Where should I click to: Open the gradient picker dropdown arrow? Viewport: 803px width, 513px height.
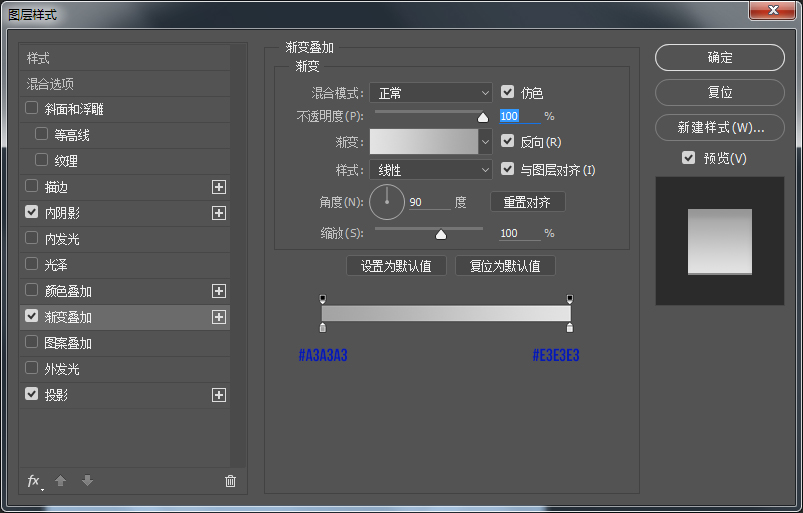(x=485, y=141)
